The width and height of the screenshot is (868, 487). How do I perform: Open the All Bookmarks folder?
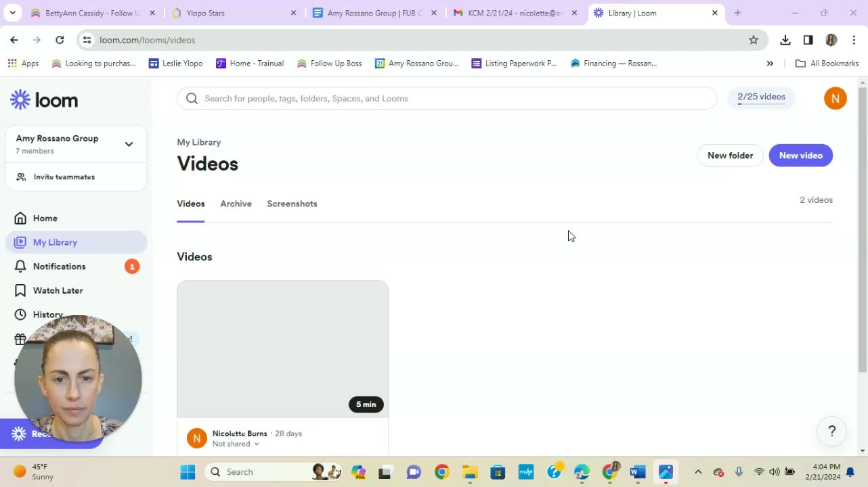coord(827,63)
